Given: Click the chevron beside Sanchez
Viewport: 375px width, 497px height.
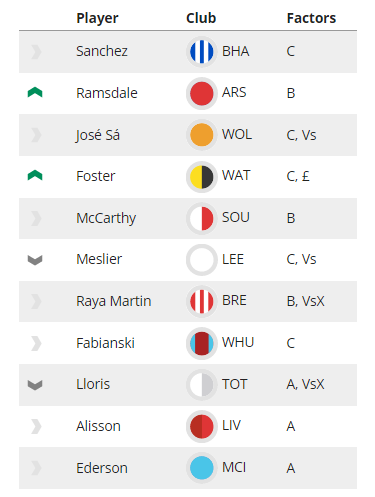Looking at the screenshot, I should tap(36, 52).
